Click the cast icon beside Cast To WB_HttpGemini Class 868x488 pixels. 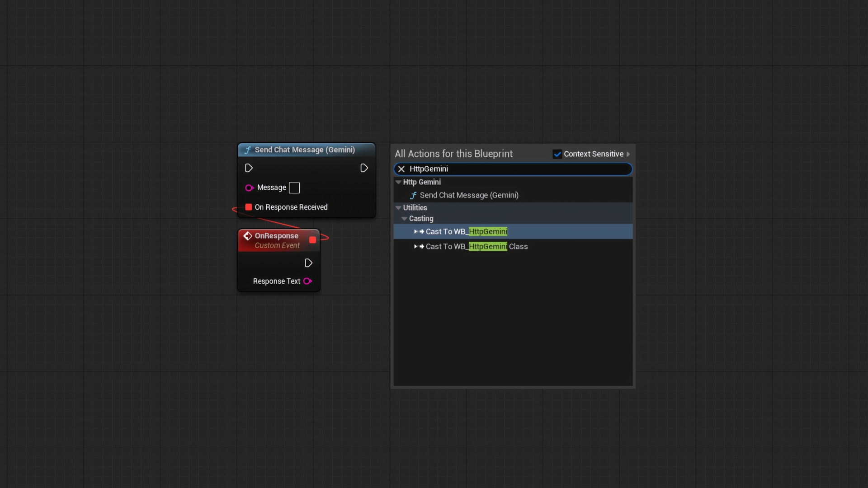point(419,246)
